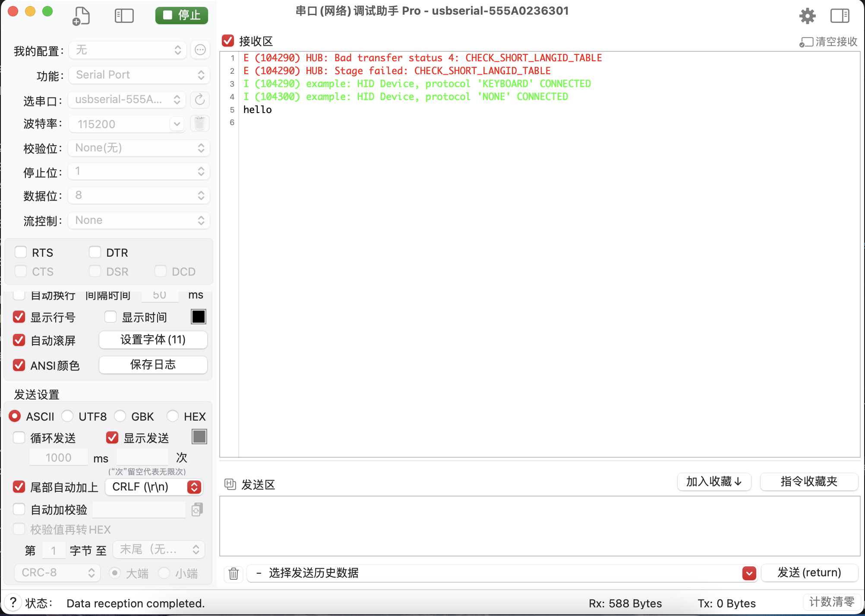Toggle the right sidebar panel icon

click(840, 16)
